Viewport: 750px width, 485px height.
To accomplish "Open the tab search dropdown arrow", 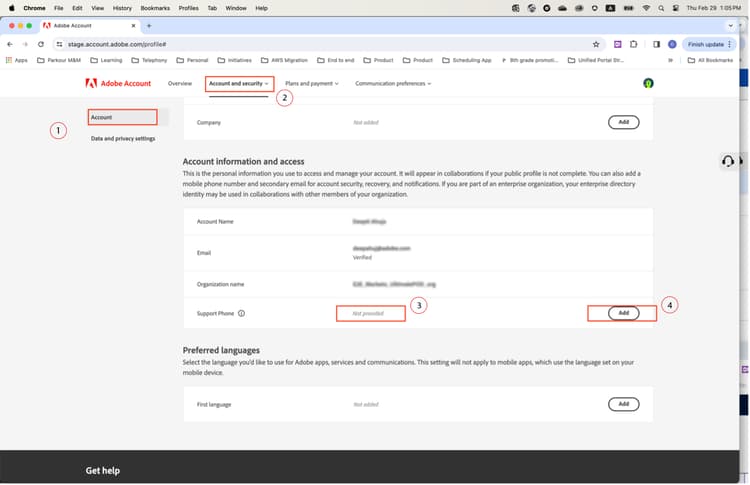I will (x=730, y=26).
